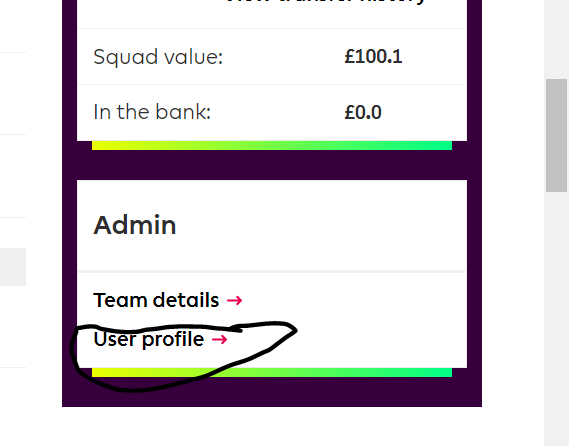Click the pink arrow beside User profile
This screenshot has height=446, width=569.
[220, 340]
